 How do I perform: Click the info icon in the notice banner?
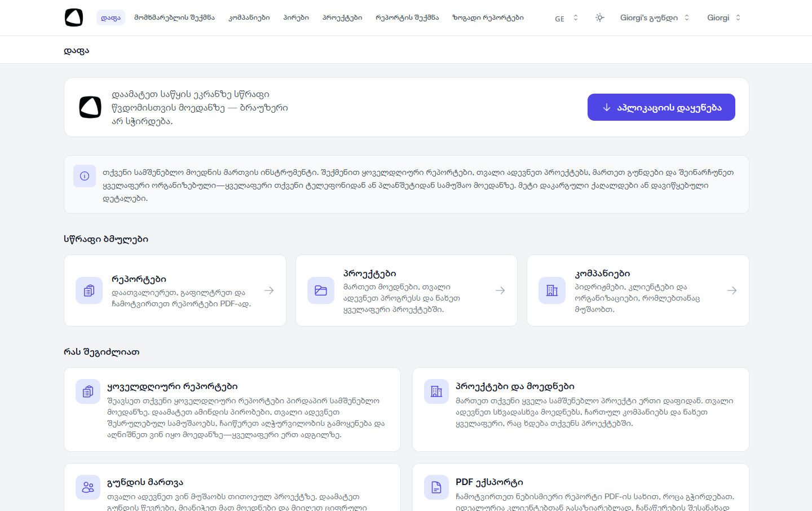tap(85, 176)
